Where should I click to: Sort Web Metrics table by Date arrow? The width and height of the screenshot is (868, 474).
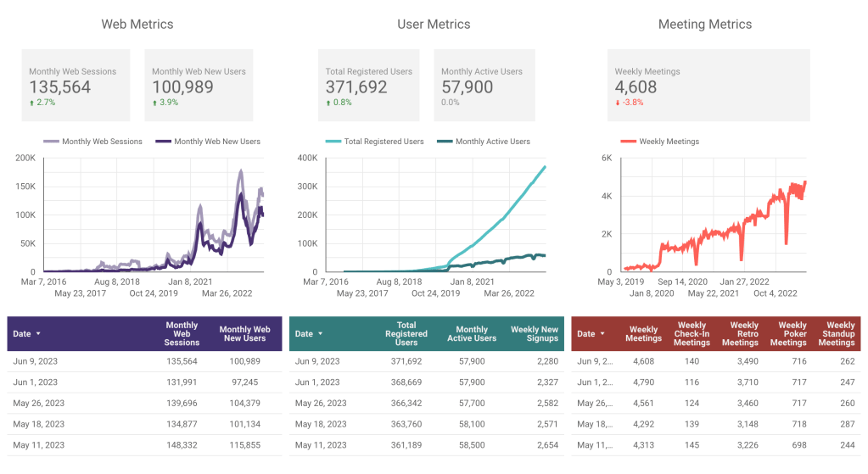(38, 334)
